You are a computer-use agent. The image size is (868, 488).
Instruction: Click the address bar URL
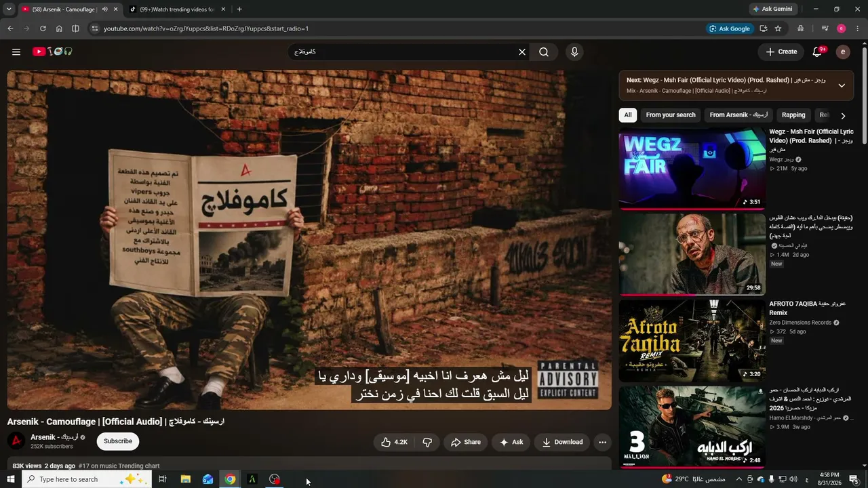206,28
